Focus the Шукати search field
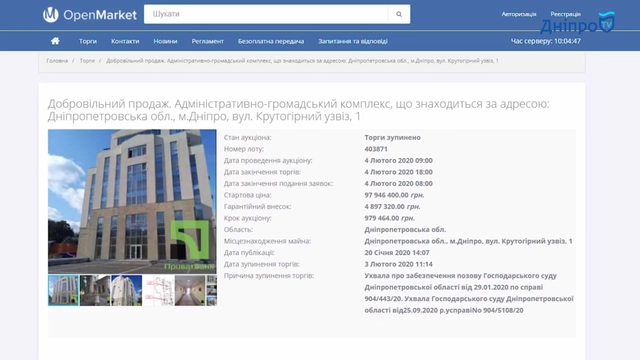Viewport: 640px width, 360px height. point(266,14)
